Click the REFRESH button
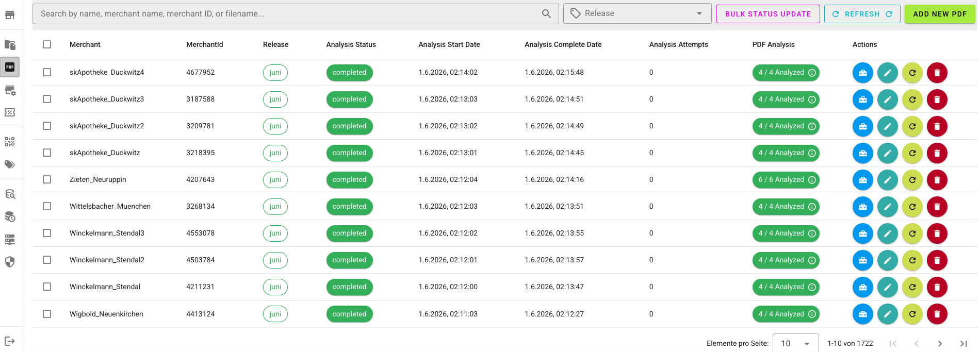The height and width of the screenshot is (352, 980). coord(862,14)
